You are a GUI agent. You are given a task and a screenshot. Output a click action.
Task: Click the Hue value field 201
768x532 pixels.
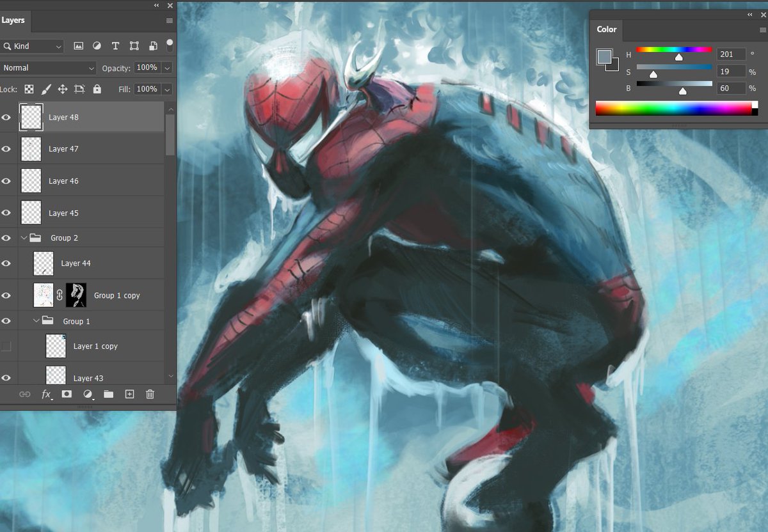pyautogui.click(x=732, y=54)
